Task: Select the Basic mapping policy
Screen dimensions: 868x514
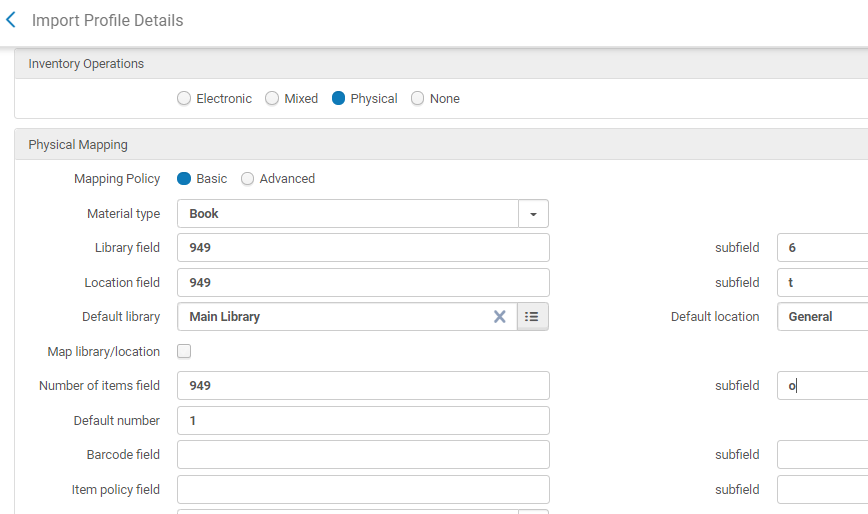Action: point(184,179)
